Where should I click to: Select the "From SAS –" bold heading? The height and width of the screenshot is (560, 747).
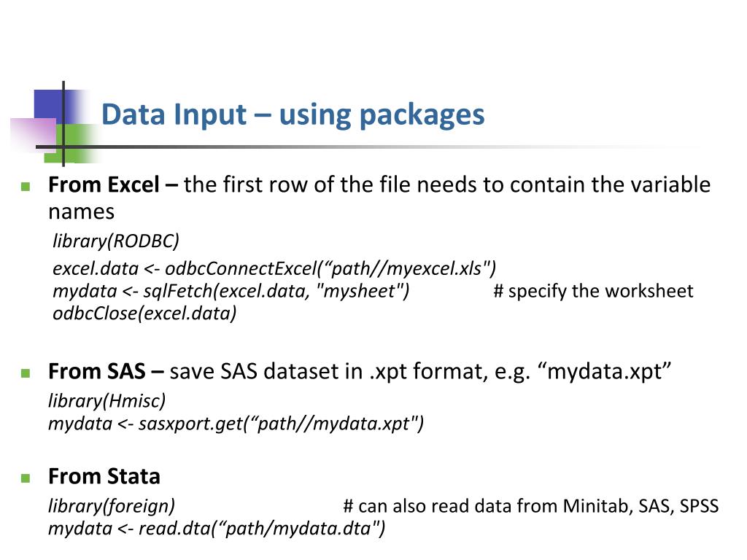click(107, 371)
